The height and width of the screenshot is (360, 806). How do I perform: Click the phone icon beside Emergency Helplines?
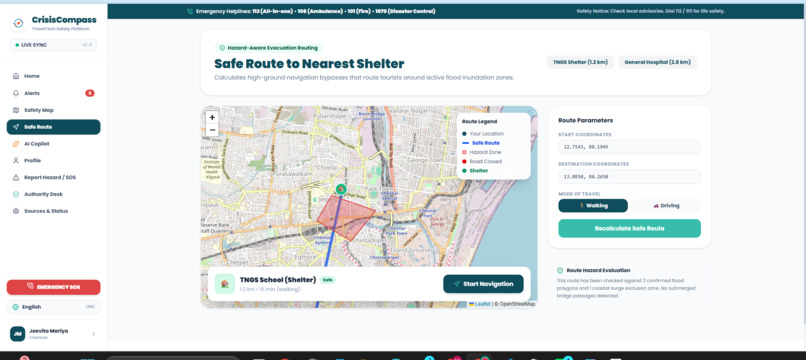click(x=190, y=11)
